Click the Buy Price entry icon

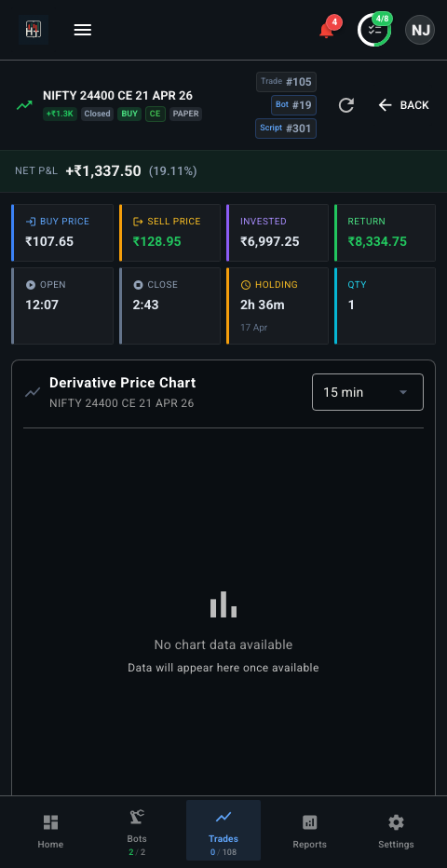tap(31, 222)
